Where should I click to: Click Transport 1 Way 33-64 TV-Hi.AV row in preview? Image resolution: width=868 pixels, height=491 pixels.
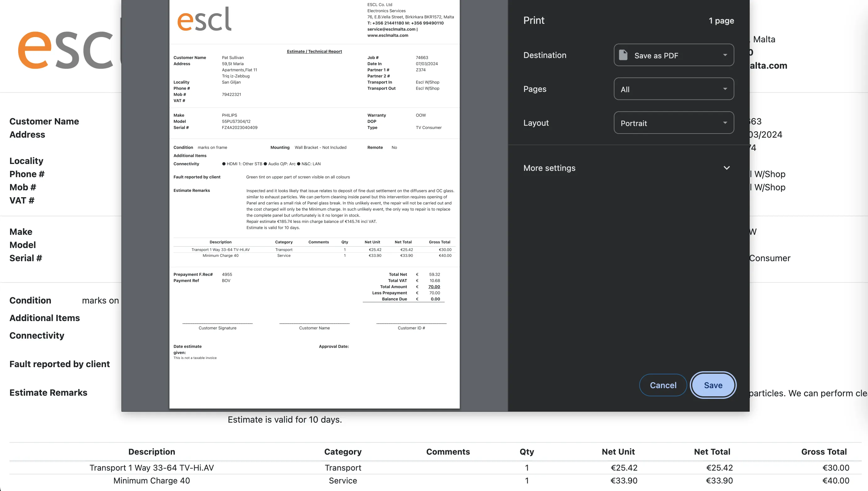pos(314,250)
